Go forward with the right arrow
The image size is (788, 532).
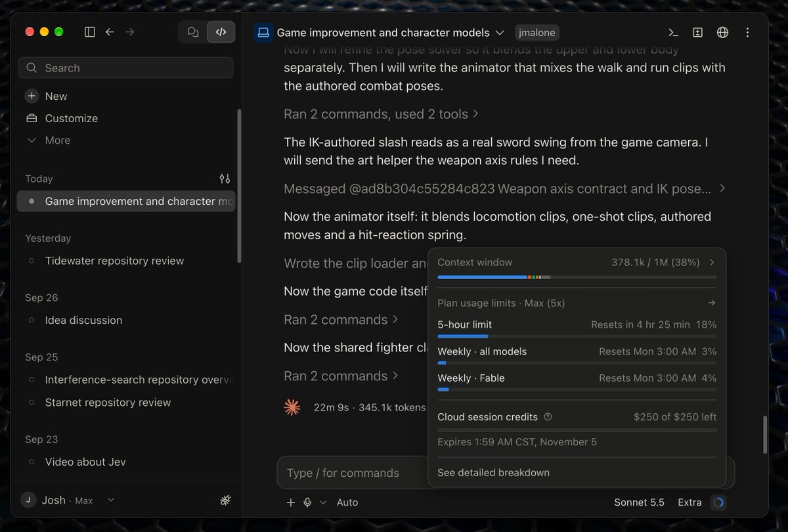[130, 32]
